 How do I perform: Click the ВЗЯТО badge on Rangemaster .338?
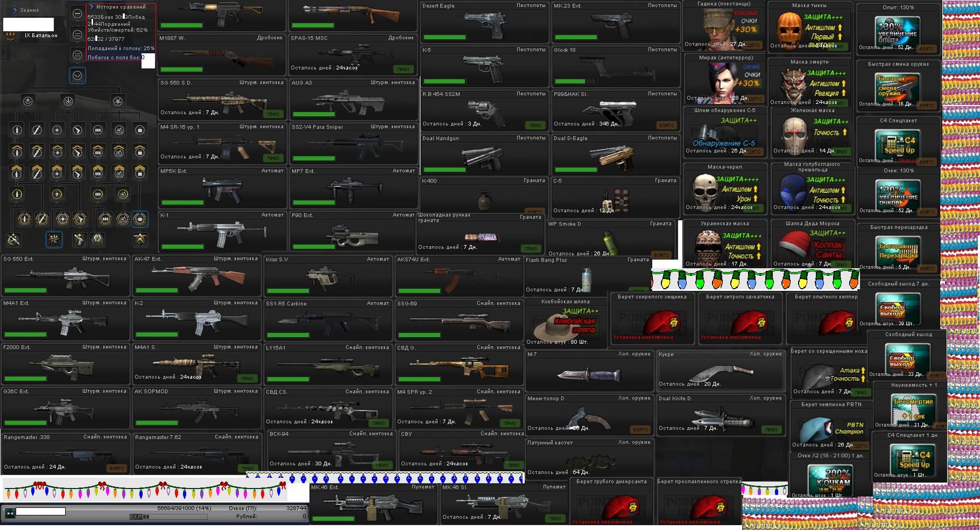(116, 469)
